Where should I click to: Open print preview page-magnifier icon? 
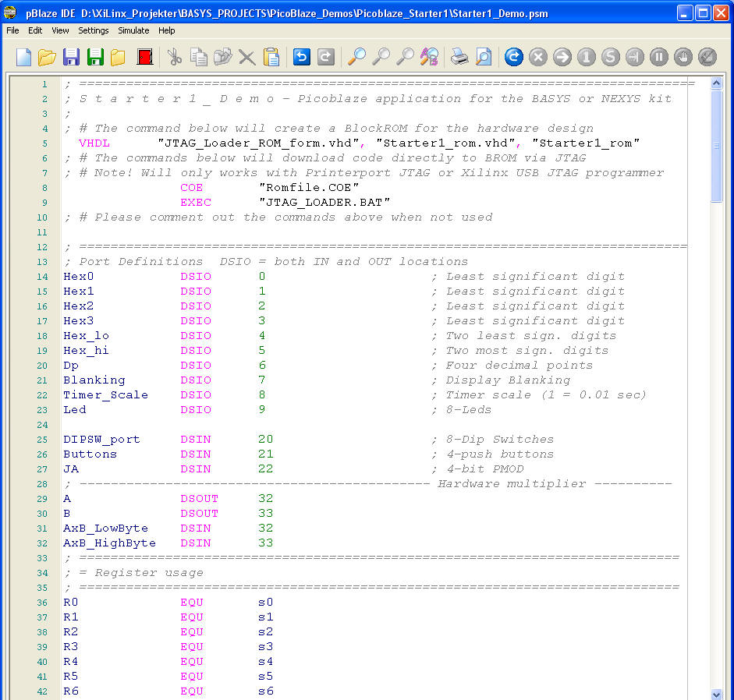click(484, 57)
